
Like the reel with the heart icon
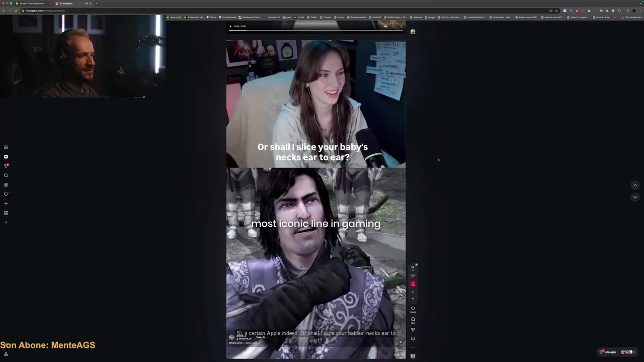click(x=413, y=308)
